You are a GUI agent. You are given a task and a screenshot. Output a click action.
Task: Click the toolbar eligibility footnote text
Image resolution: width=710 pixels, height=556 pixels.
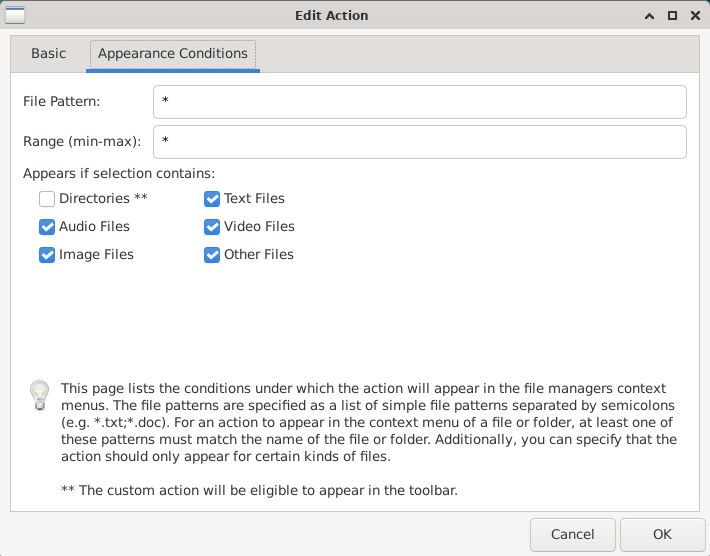(259, 490)
